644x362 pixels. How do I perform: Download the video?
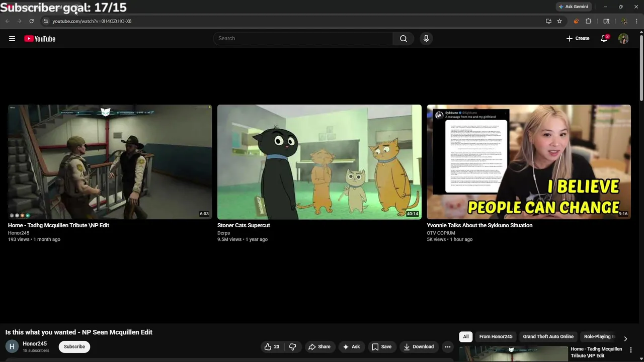pos(419,347)
